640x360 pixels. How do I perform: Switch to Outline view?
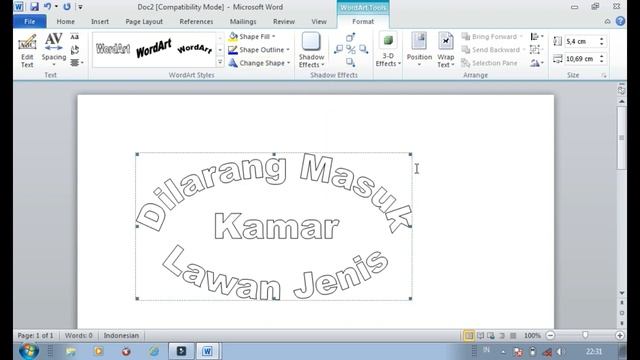(x=502, y=336)
